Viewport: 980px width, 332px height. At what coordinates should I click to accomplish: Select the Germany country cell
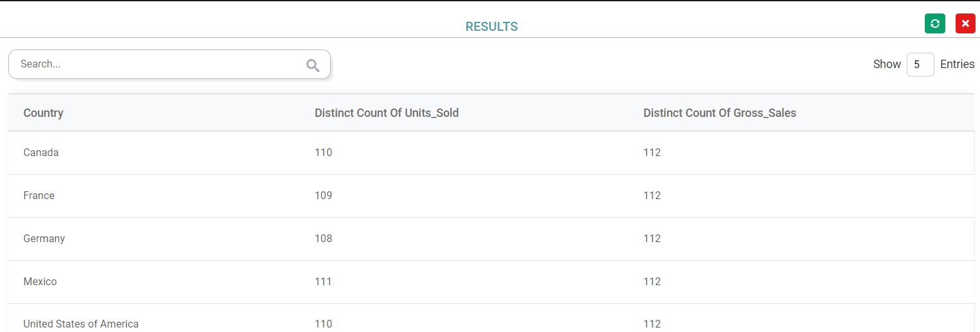click(44, 239)
